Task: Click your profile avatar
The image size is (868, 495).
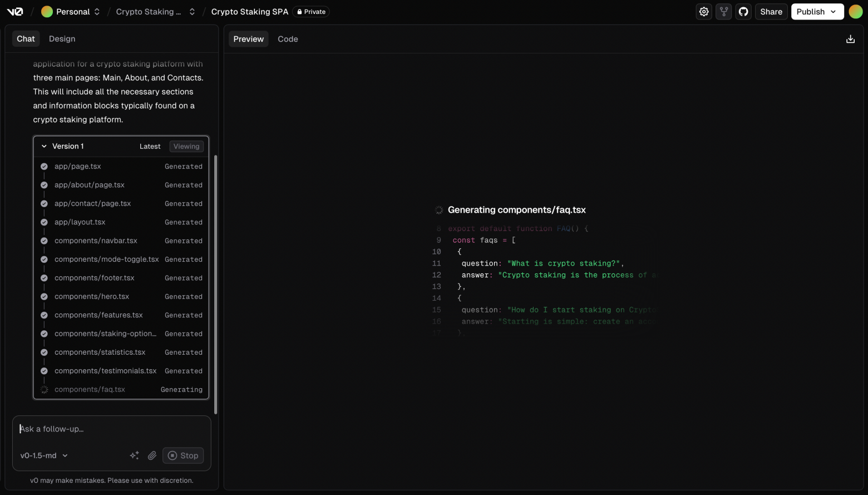Action: coord(856,11)
